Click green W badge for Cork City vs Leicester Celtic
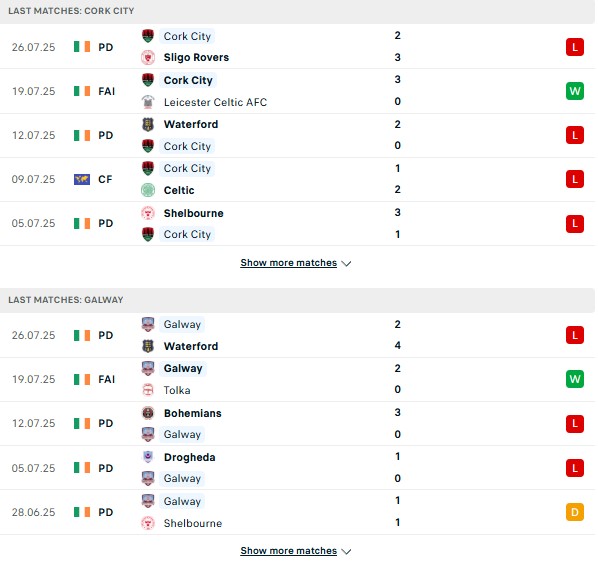This screenshot has width=598, height=565. point(575,91)
